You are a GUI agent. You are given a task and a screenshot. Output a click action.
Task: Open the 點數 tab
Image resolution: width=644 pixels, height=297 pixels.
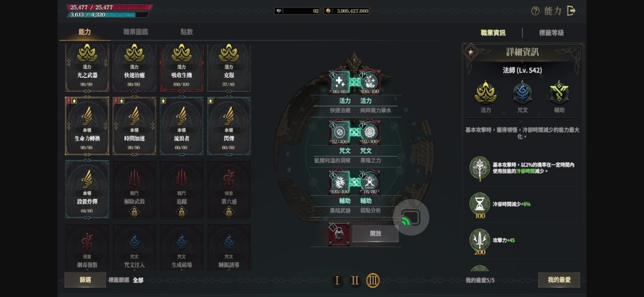click(x=186, y=31)
